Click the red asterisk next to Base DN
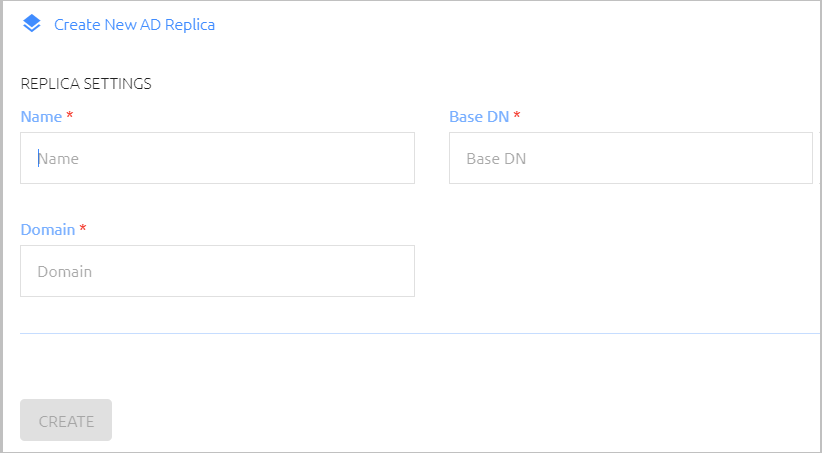Image resolution: width=822 pixels, height=453 pixels. 517,115
